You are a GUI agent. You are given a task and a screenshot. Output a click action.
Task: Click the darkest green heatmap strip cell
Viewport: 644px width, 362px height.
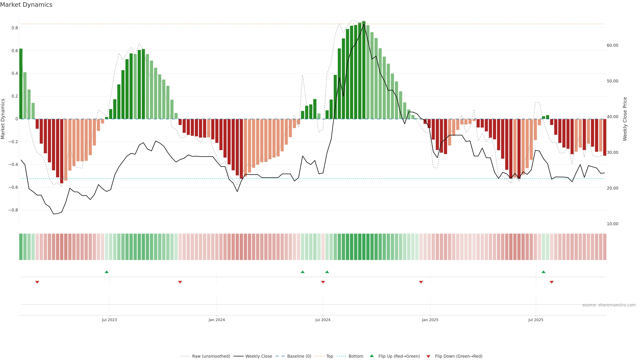point(364,247)
